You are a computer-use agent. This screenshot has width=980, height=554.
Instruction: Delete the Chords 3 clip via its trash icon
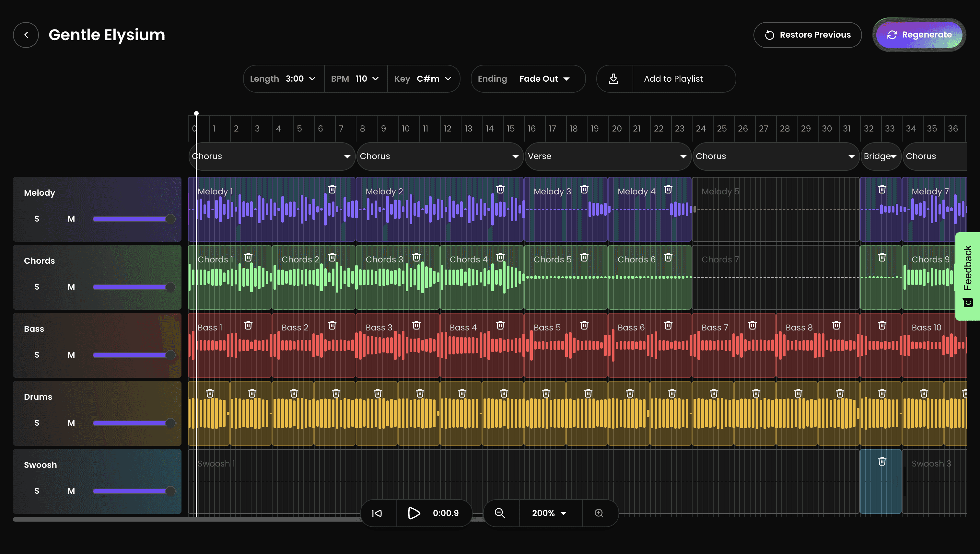pyautogui.click(x=416, y=258)
